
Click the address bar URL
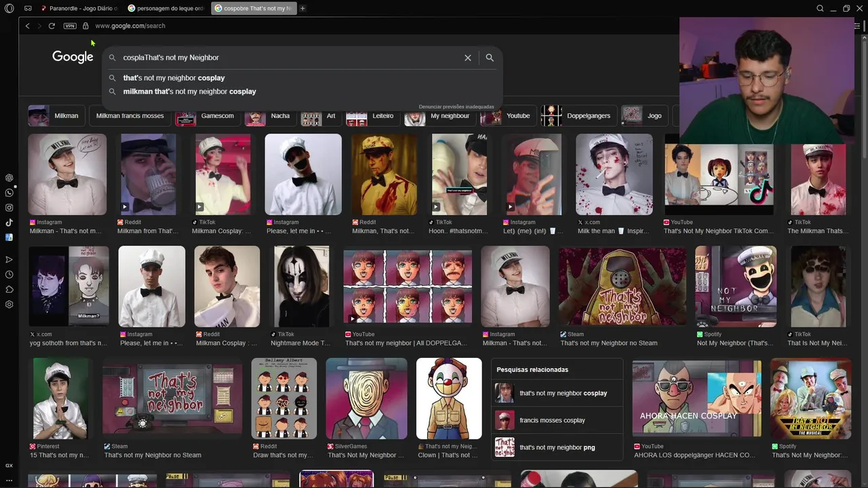click(130, 26)
